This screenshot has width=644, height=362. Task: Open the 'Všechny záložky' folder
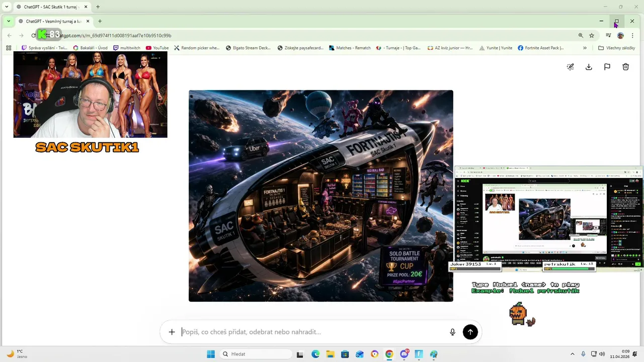tap(617, 48)
